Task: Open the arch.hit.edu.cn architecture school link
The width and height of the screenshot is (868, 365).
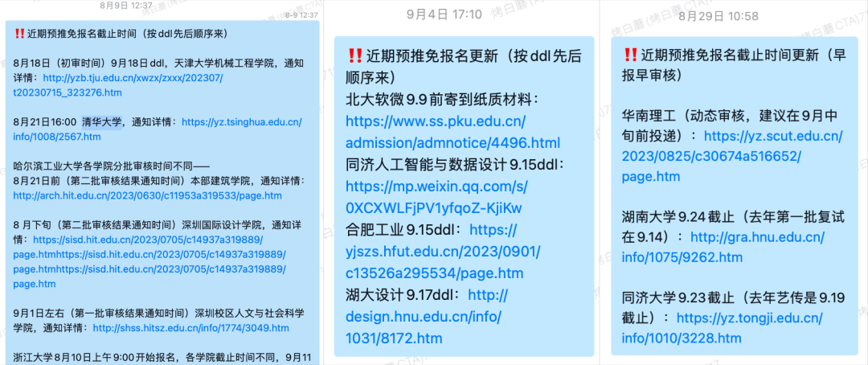Action: click(147, 195)
